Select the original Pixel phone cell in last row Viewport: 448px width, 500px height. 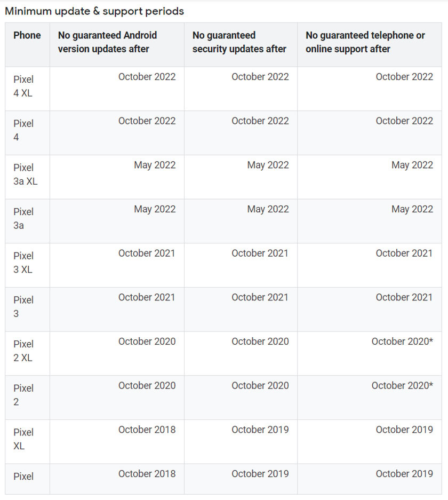point(23,477)
